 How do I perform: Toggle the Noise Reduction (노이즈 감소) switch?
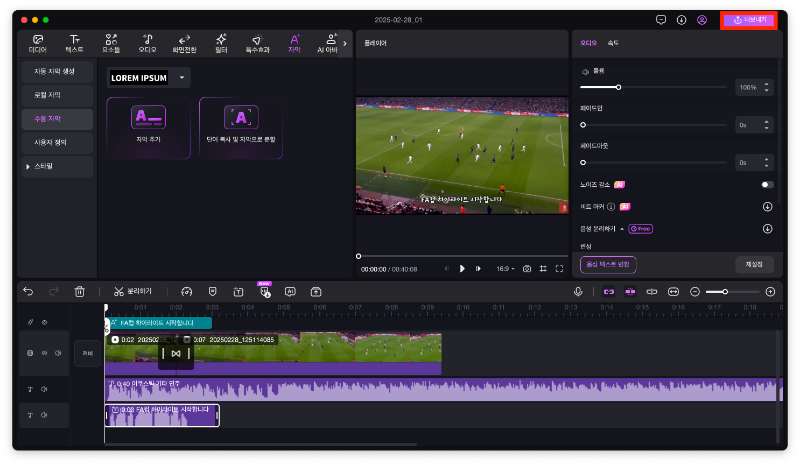point(767,184)
